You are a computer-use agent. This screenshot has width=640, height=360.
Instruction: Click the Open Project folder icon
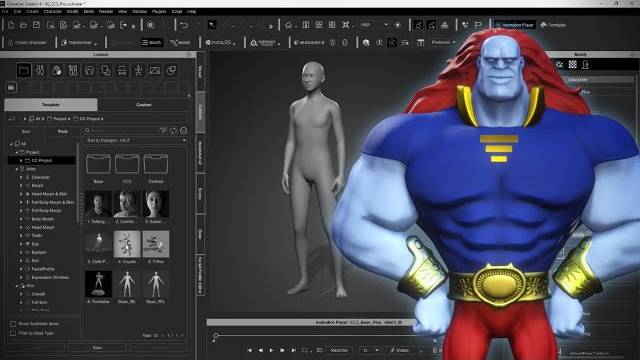24,25
